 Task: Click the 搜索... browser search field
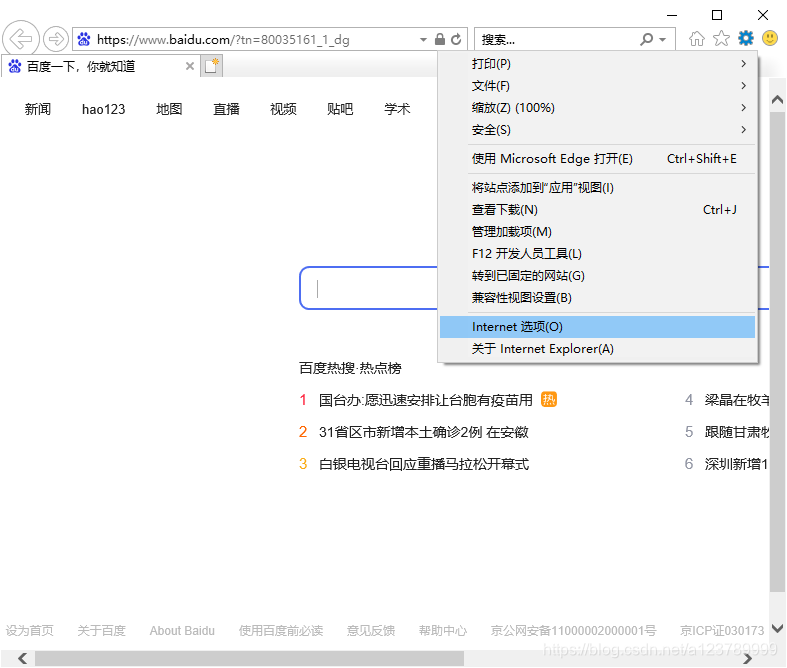557,40
